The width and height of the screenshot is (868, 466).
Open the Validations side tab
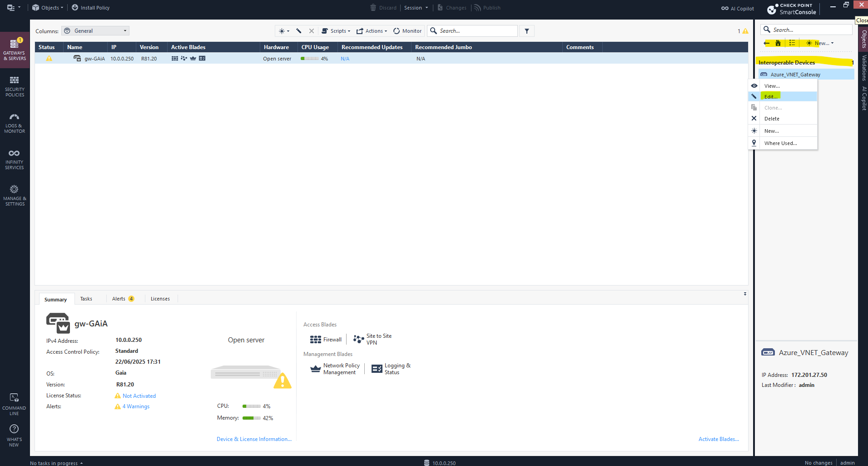click(864, 68)
